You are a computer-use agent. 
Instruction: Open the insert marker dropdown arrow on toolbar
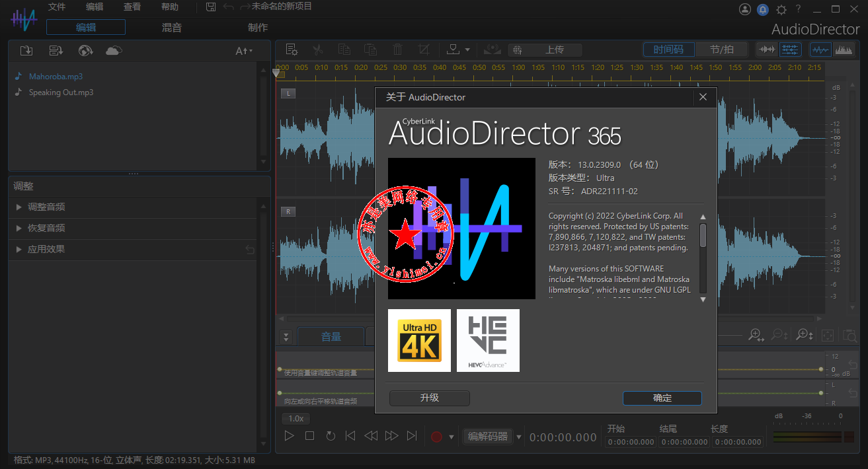467,50
